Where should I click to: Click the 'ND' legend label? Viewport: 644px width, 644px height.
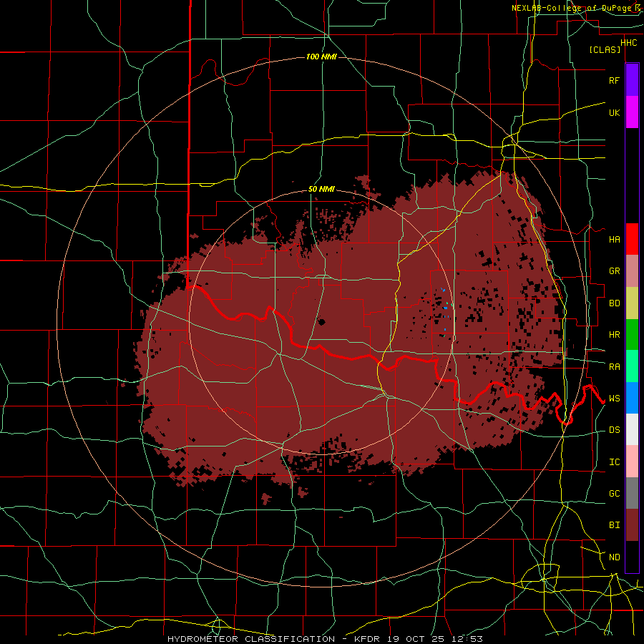tap(614, 557)
